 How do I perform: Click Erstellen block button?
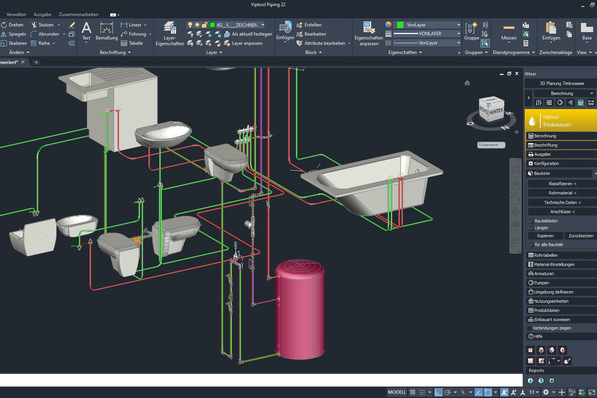pyautogui.click(x=309, y=25)
